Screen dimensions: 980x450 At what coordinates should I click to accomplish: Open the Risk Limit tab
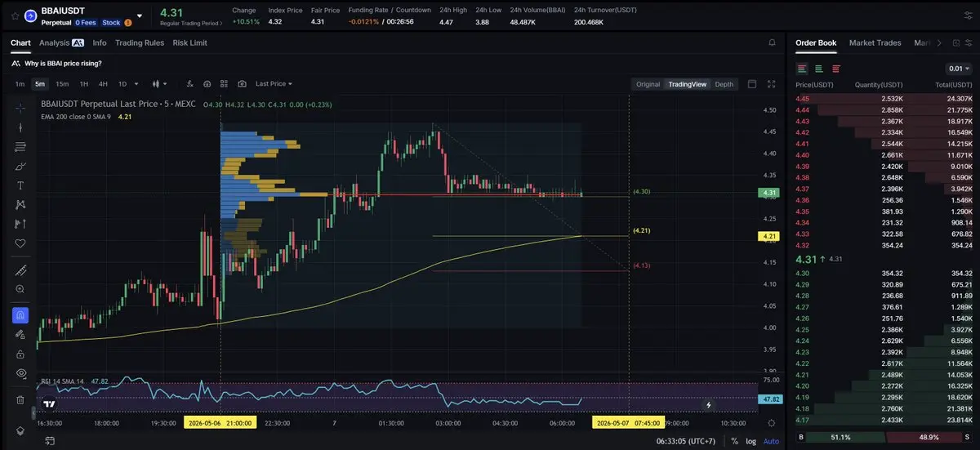[190, 42]
